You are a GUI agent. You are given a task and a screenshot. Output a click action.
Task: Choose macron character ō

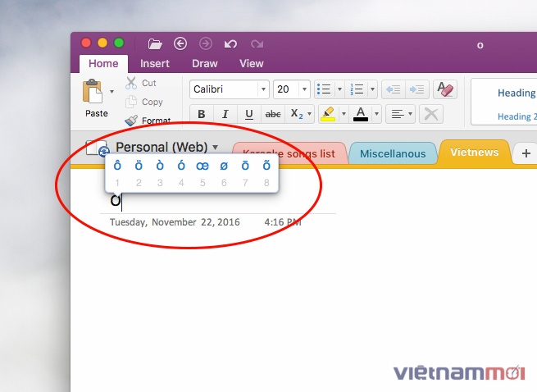(x=245, y=166)
